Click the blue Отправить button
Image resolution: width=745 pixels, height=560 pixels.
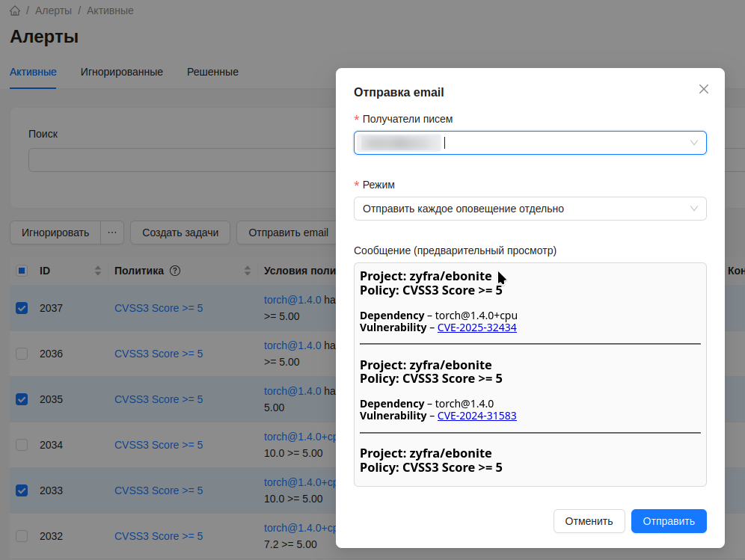[x=669, y=522]
